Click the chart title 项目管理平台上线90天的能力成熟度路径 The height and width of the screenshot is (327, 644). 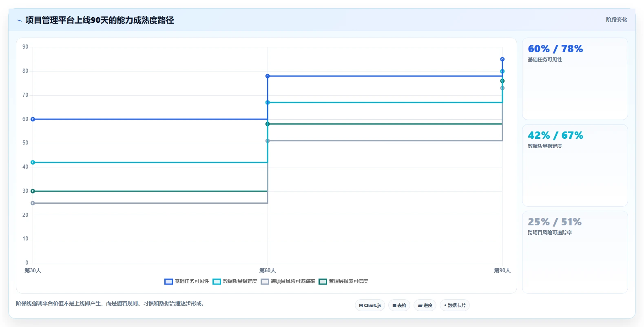tap(100, 20)
